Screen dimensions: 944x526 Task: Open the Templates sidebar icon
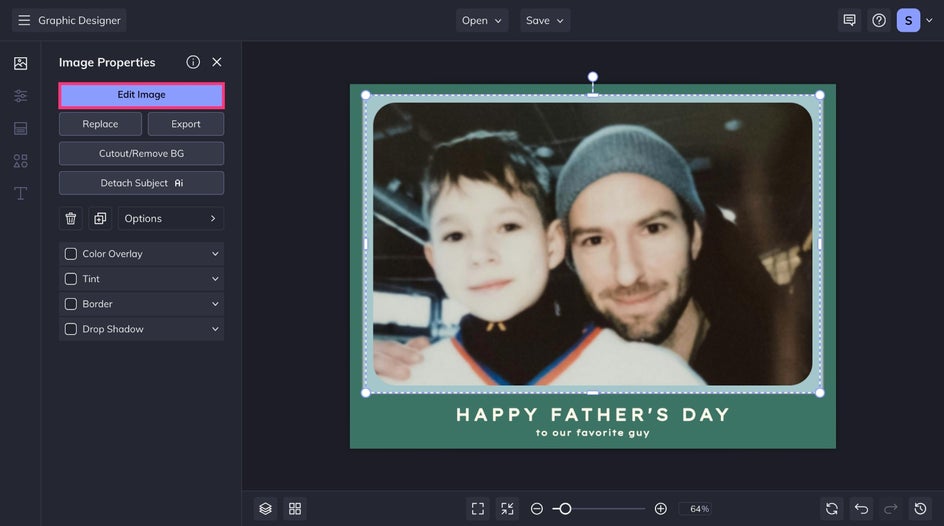20,128
